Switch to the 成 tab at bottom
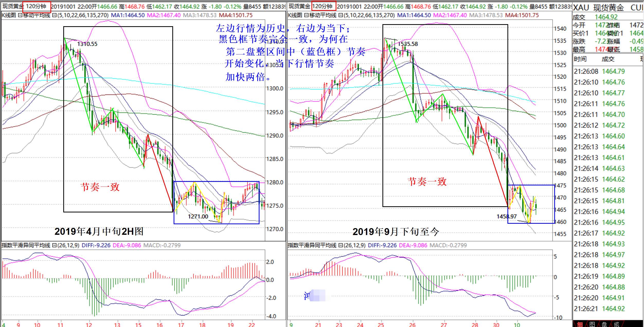This screenshot has height=327, width=644. pos(616,324)
